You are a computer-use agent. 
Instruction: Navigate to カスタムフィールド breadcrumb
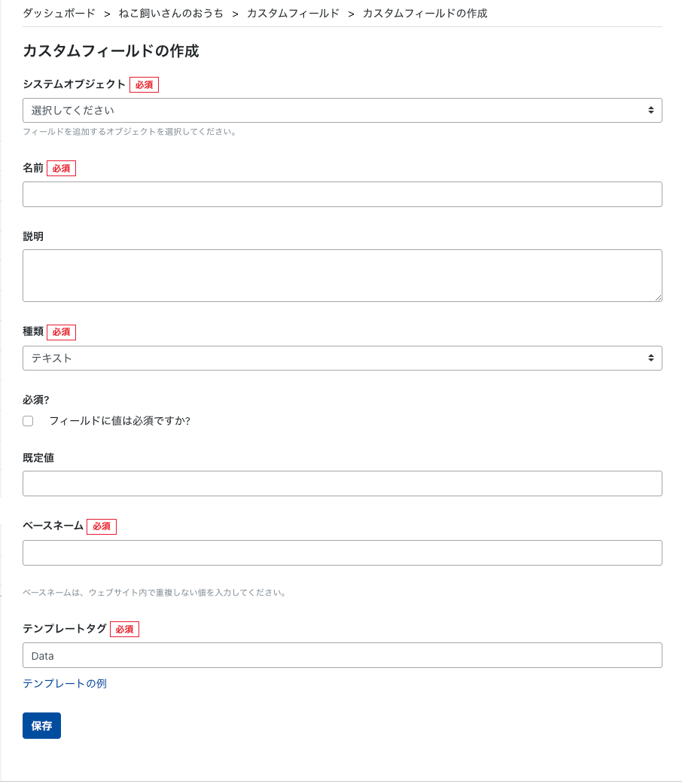point(293,14)
